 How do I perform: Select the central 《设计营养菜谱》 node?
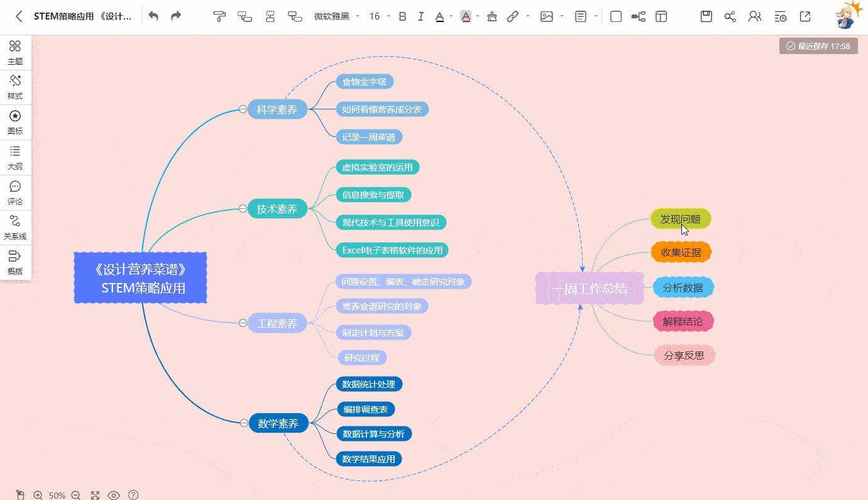pos(141,278)
